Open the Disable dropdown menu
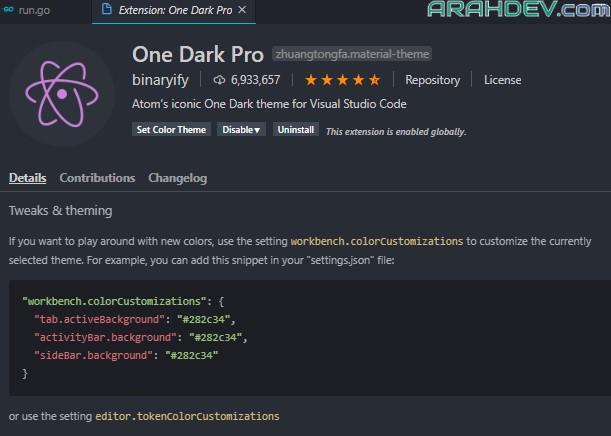The width and height of the screenshot is (611, 436). click(243, 130)
